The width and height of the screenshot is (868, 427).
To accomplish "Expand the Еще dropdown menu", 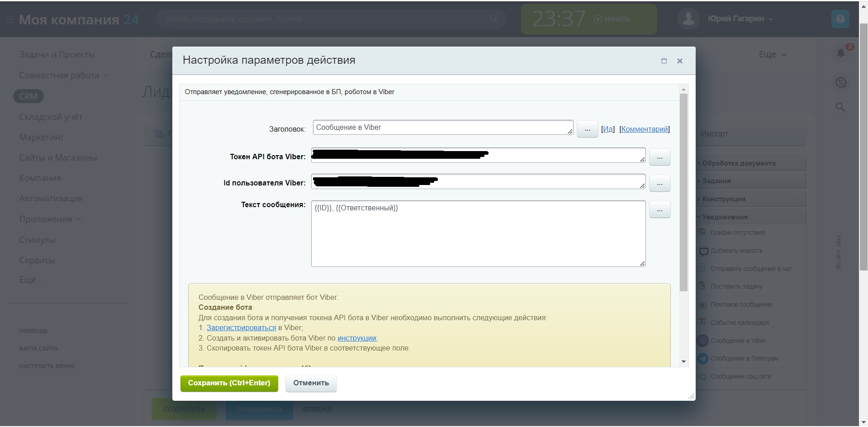I will click(x=773, y=55).
